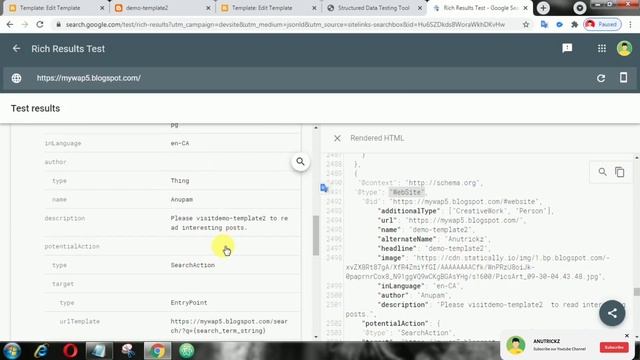Click scroll-down arrow of left results panel
640x360 pixels.
(x=316, y=337)
